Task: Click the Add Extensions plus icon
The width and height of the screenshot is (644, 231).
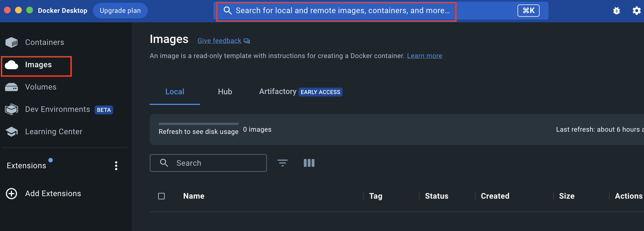Action: coord(11,194)
